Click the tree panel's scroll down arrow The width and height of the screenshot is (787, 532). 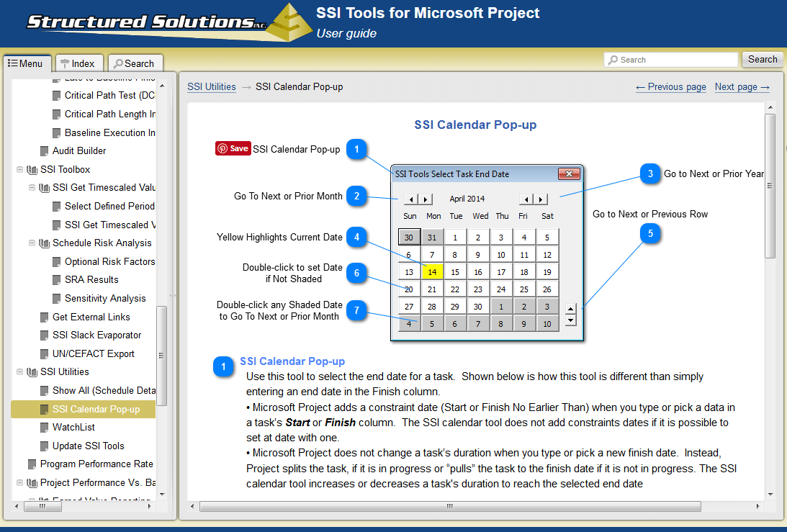pyautogui.click(x=161, y=495)
